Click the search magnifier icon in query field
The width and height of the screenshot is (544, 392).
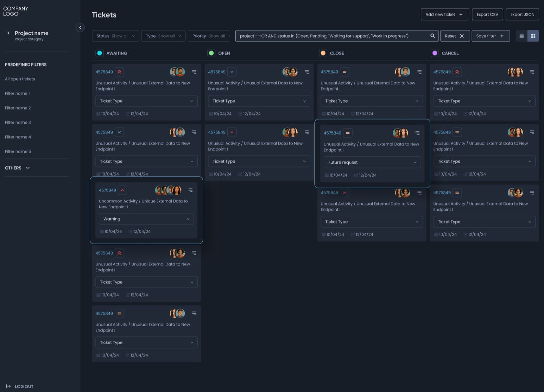(x=432, y=36)
